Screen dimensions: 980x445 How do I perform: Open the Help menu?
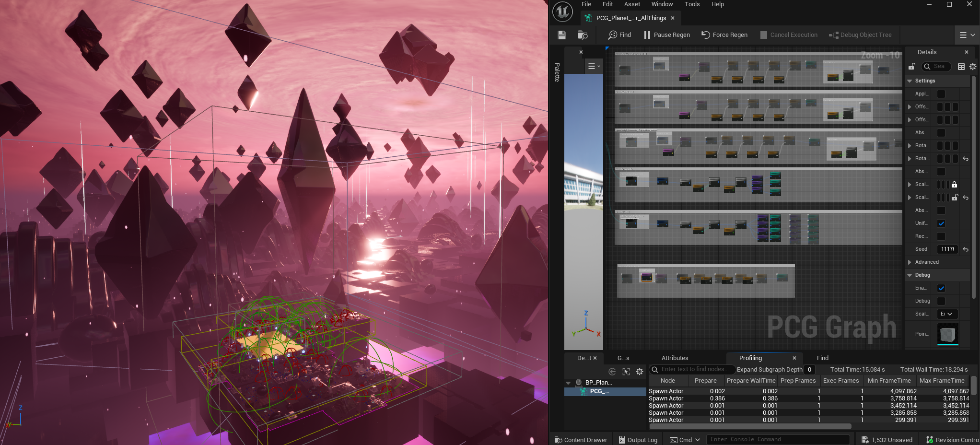(x=717, y=4)
